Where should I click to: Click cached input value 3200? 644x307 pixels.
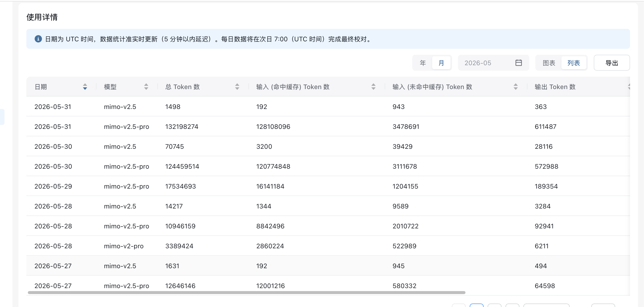click(x=264, y=147)
